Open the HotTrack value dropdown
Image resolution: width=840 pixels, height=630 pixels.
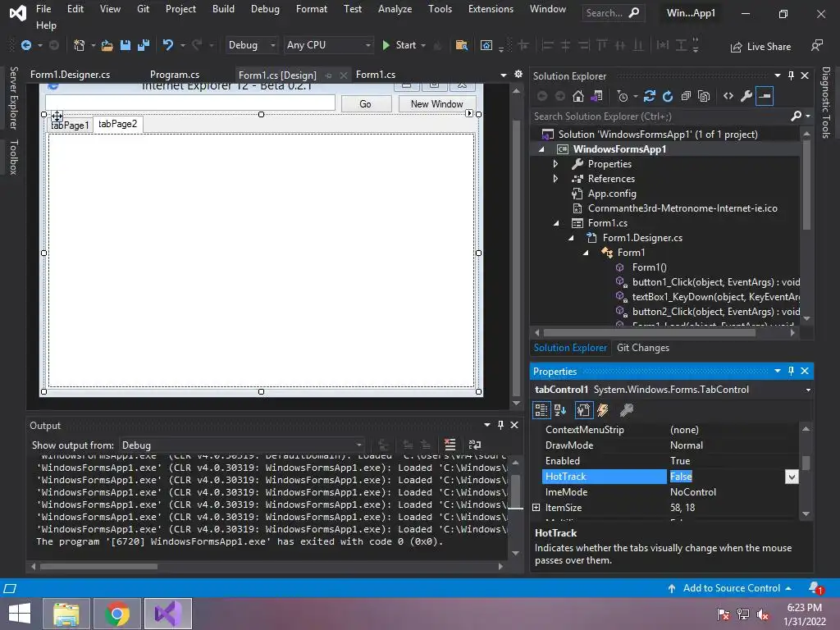pos(792,477)
